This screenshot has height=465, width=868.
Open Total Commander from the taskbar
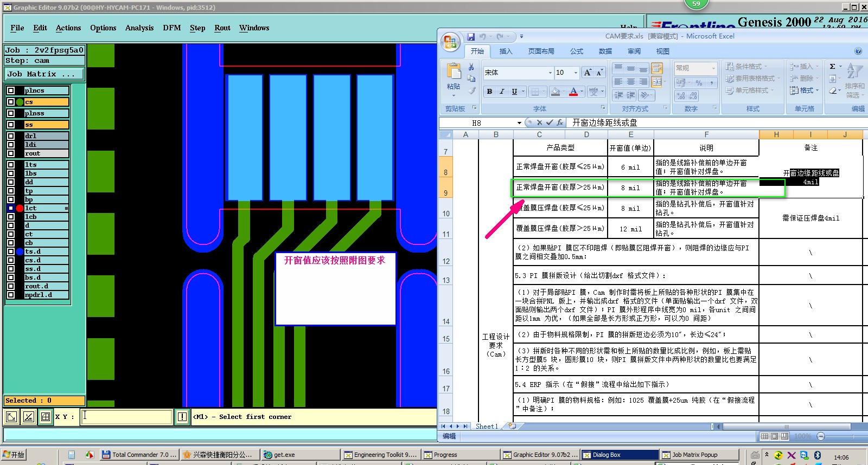pyautogui.click(x=140, y=455)
